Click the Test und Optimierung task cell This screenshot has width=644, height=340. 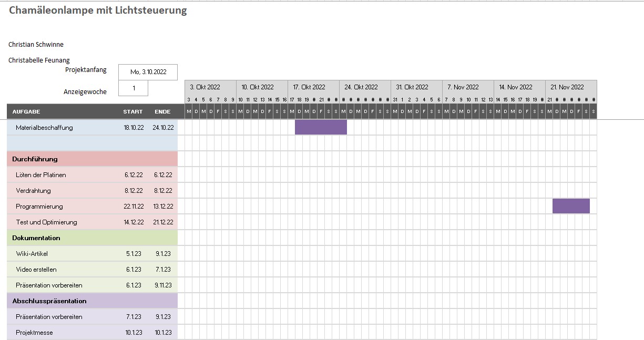pyautogui.click(x=46, y=222)
